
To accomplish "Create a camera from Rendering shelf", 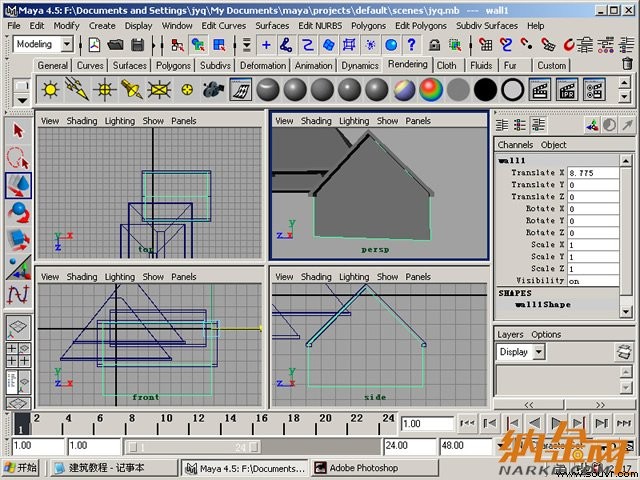I will pos(213,89).
